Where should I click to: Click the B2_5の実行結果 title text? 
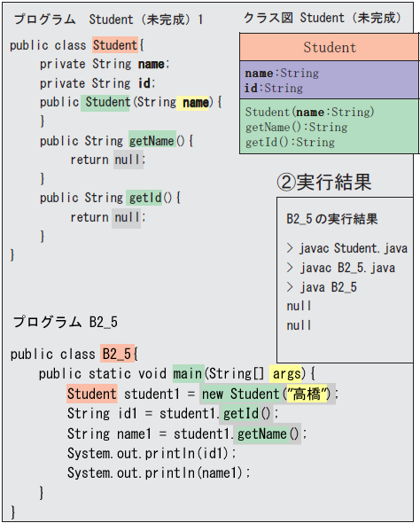332,219
